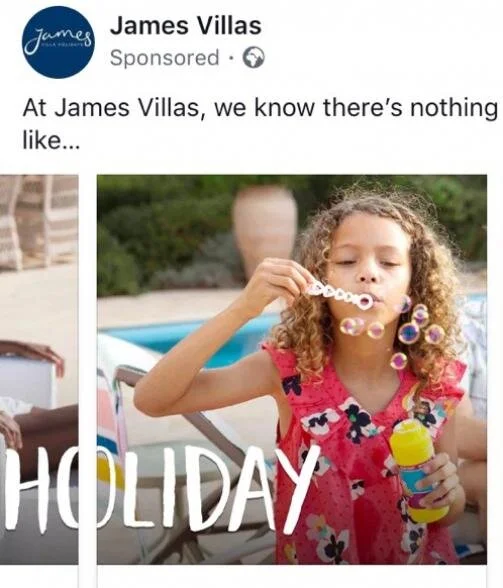Click the Sponsored label

click(x=164, y=58)
